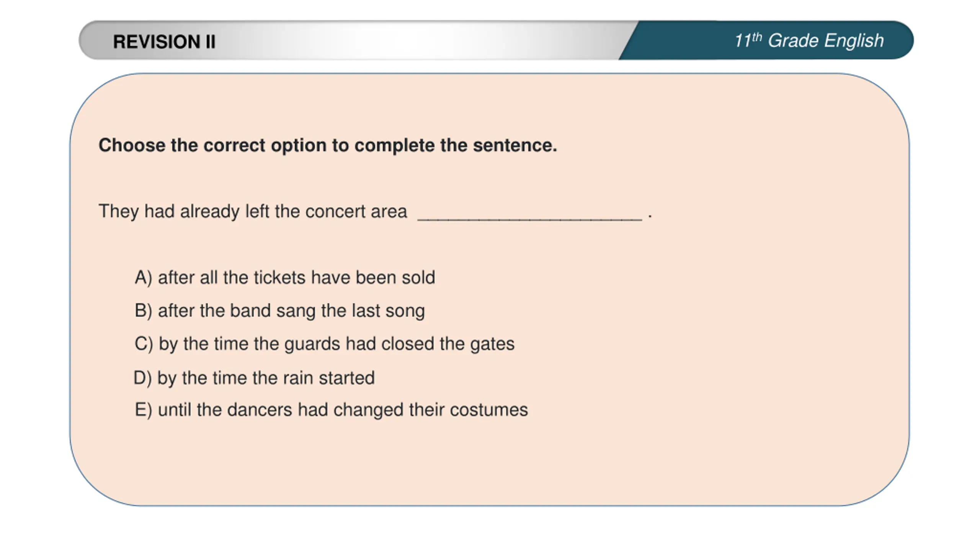Select option D about the rain starting
The width and height of the screenshot is (980, 551).
click(x=254, y=378)
